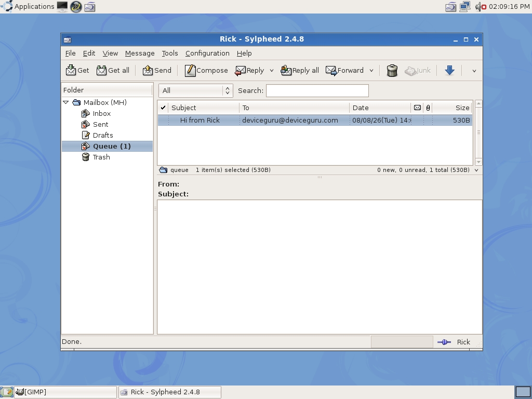Click the mark column checkmark header
The width and height of the screenshot is (532, 399).
163,108
